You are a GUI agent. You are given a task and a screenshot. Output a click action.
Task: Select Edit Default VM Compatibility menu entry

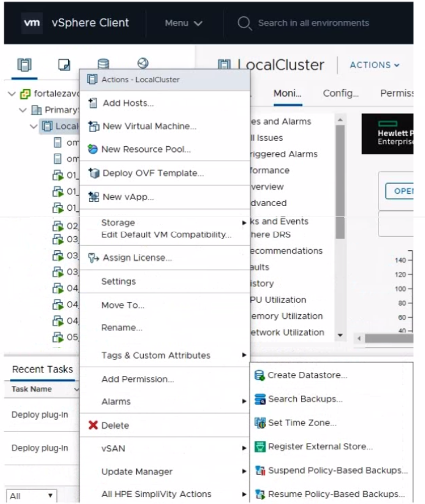point(166,235)
